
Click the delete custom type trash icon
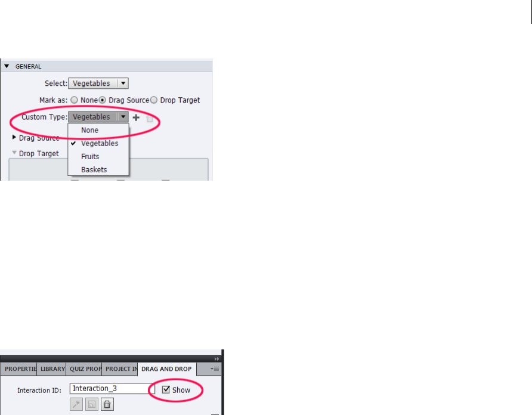(149, 118)
